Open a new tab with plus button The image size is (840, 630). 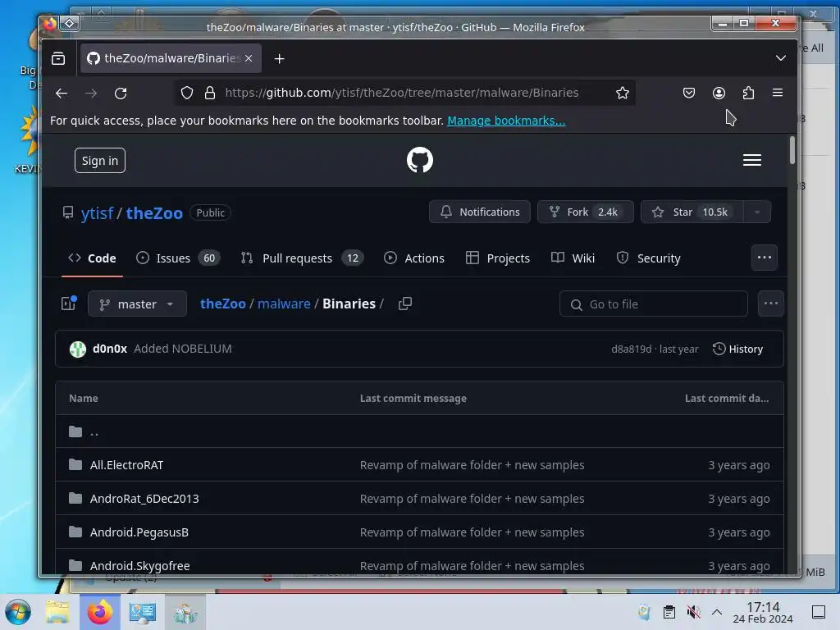click(x=279, y=58)
